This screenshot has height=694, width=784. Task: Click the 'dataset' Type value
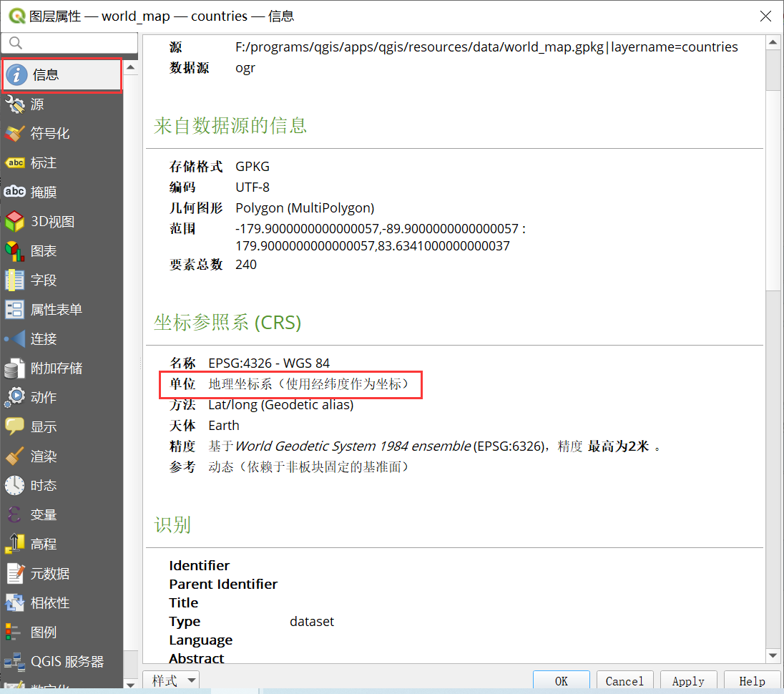tap(311, 622)
